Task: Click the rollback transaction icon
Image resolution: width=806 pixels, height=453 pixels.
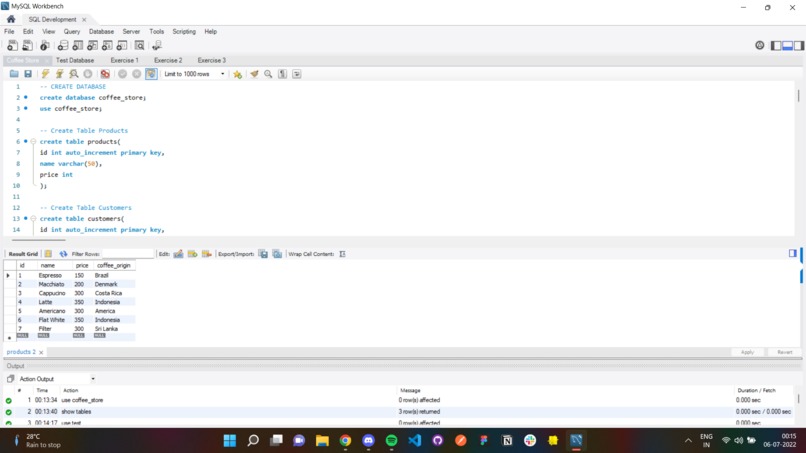Action: pyautogui.click(x=137, y=74)
